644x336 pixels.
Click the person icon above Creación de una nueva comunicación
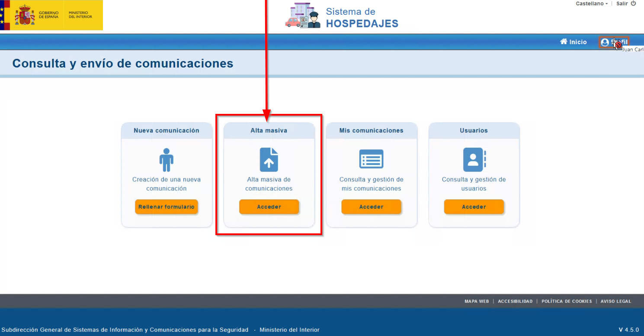(167, 159)
